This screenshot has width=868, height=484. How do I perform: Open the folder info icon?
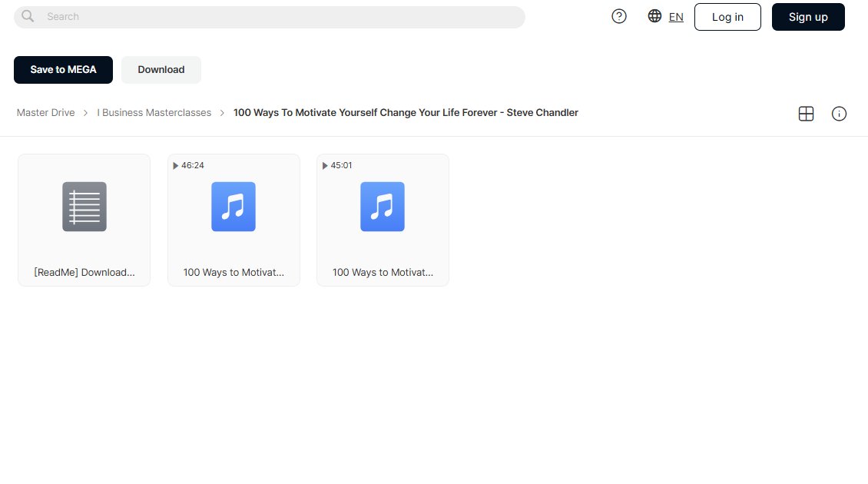(839, 114)
